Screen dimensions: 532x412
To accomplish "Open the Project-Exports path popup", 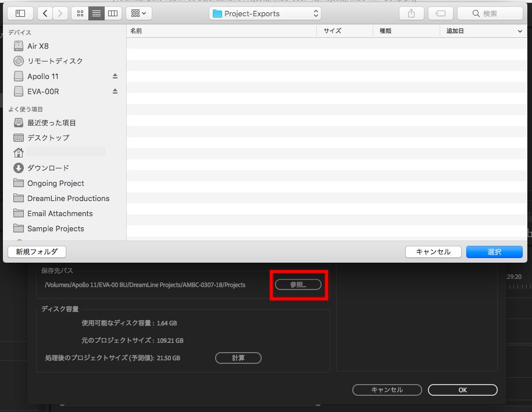I will point(265,13).
